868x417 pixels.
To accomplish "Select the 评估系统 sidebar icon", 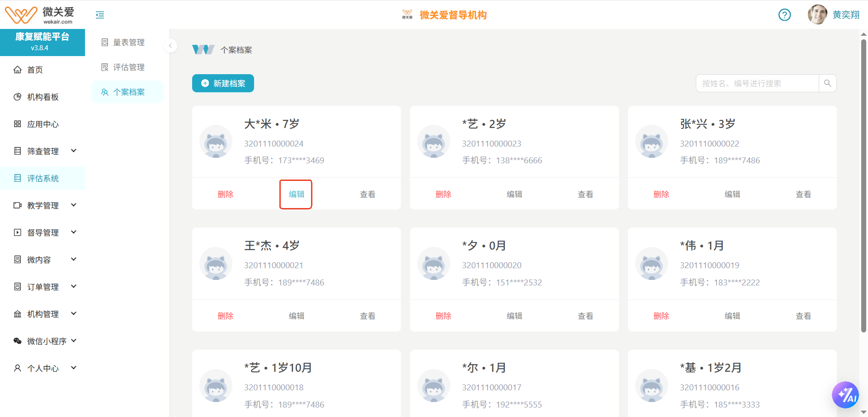I will (17, 178).
